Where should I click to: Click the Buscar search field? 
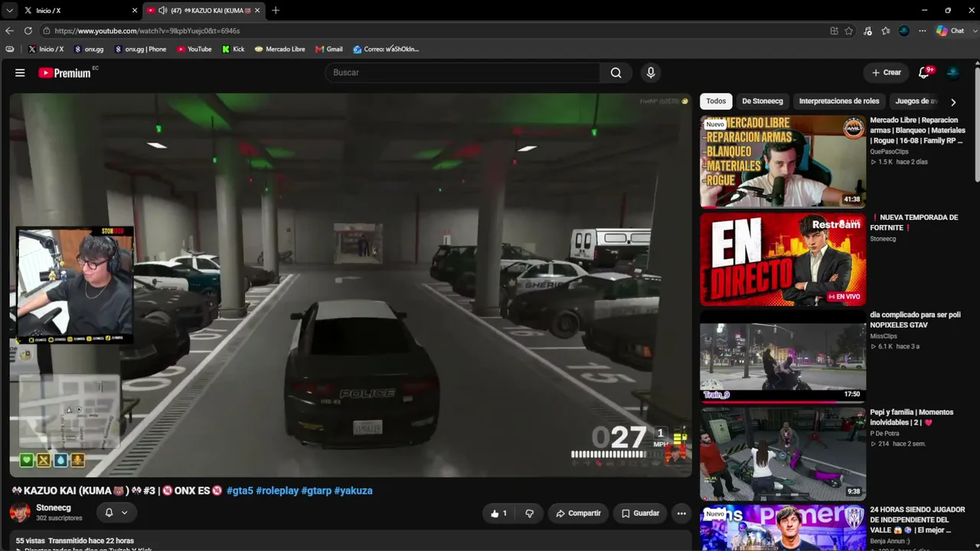pyautogui.click(x=462, y=73)
